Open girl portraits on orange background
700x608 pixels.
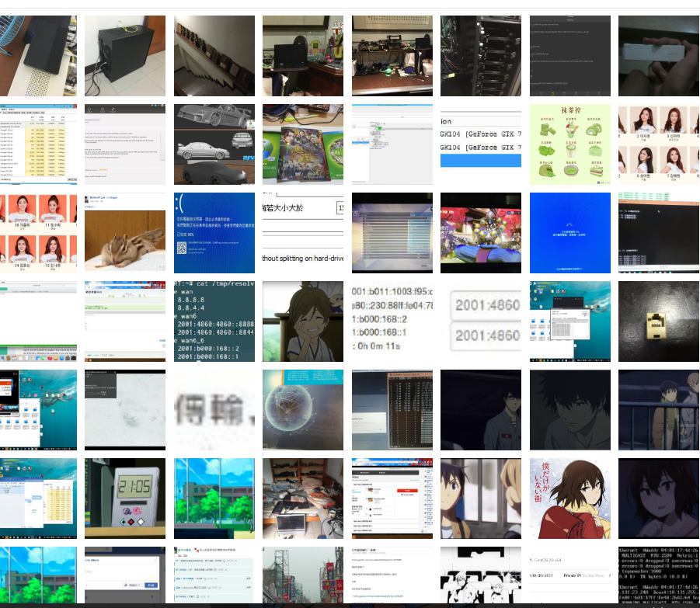(38, 233)
